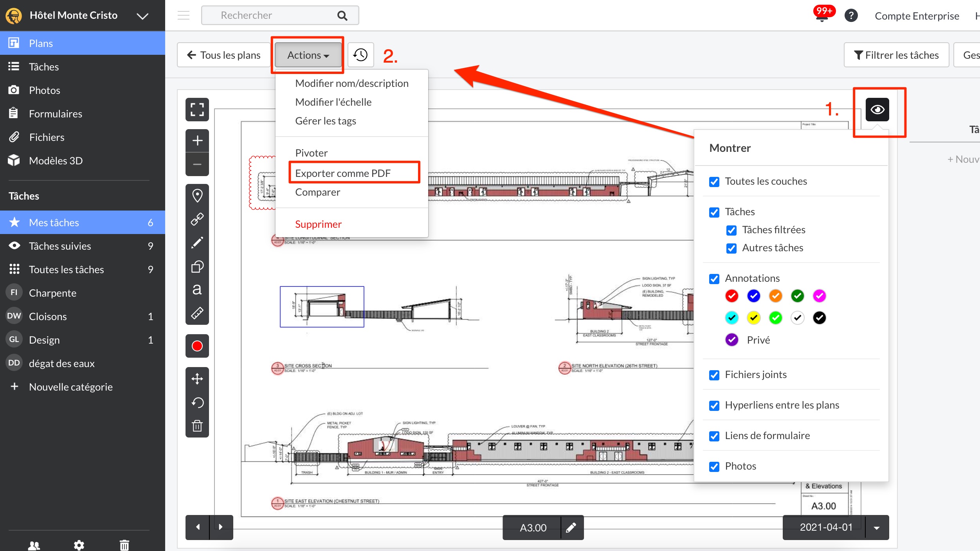
Task: Go to previous plan arrow
Action: (x=198, y=527)
